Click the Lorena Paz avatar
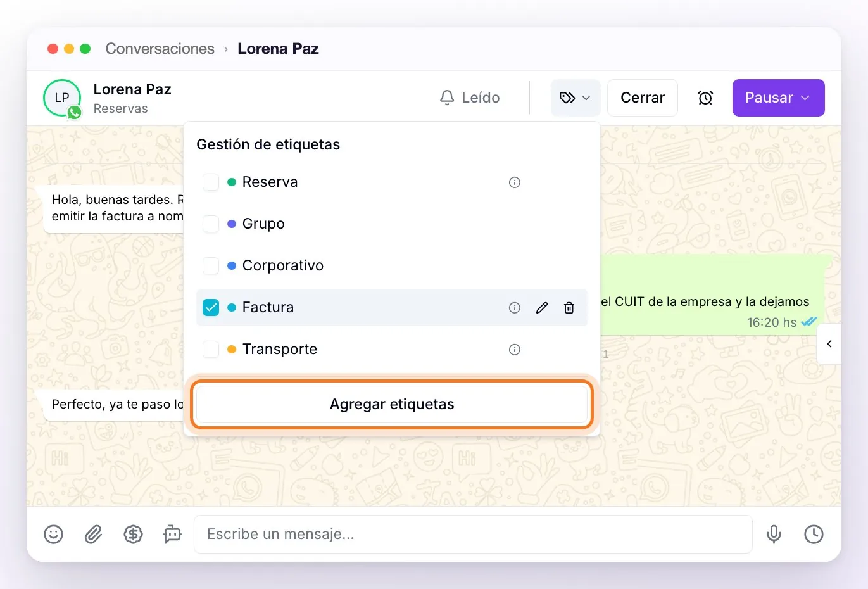Image resolution: width=868 pixels, height=589 pixels. point(62,98)
